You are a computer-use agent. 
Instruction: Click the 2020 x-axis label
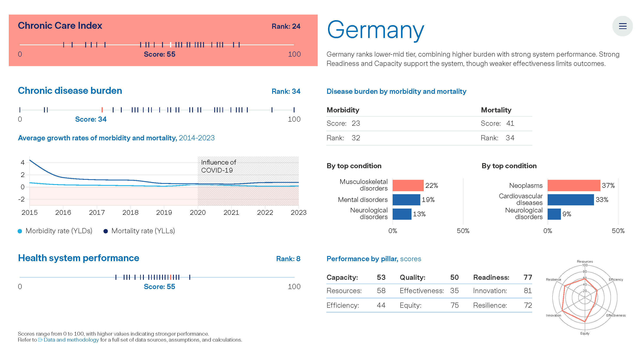(197, 213)
